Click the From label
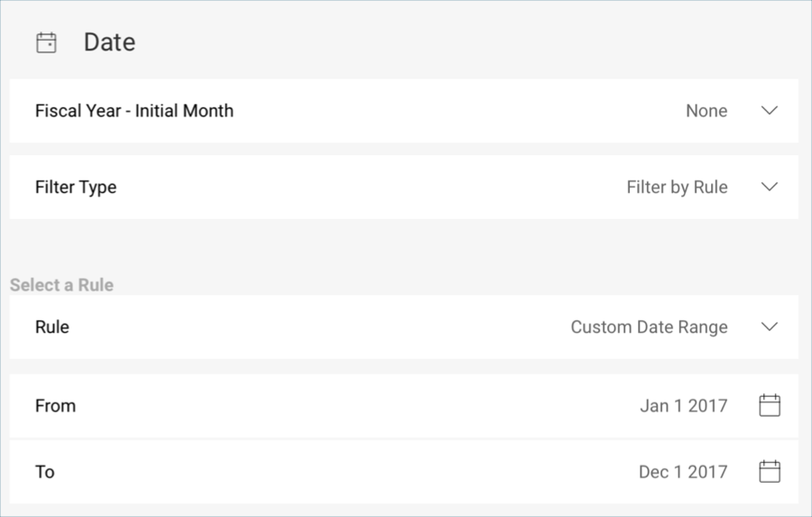 point(55,406)
